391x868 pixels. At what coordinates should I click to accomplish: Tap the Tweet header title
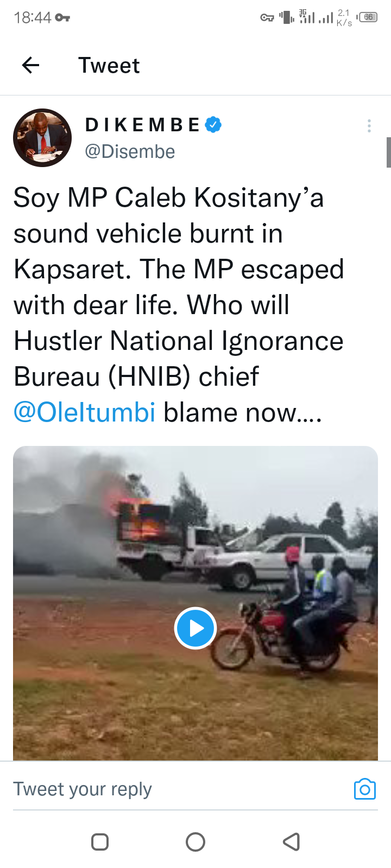point(109,66)
